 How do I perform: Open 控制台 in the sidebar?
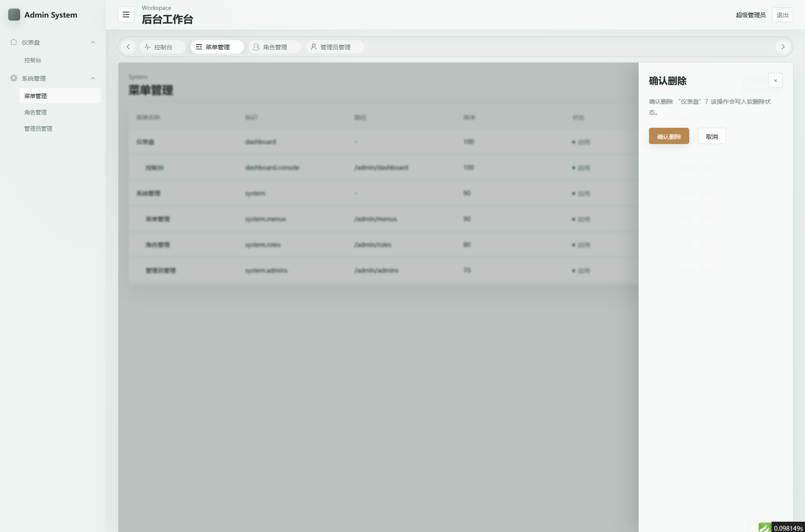pyautogui.click(x=33, y=60)
